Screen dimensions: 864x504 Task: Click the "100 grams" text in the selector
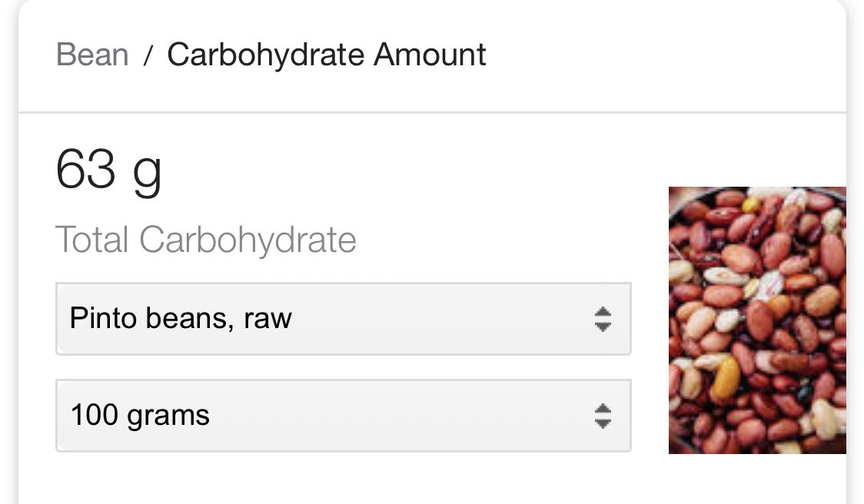140,415
